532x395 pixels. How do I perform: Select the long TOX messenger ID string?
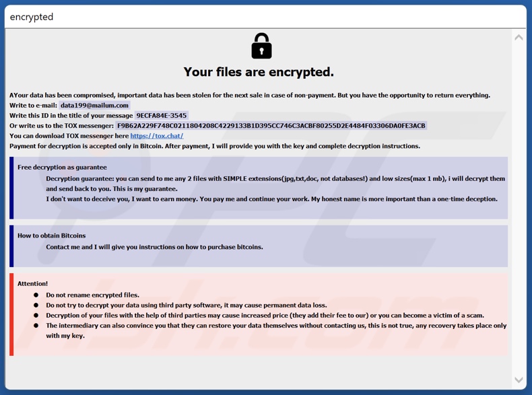[x=271, y=126]
